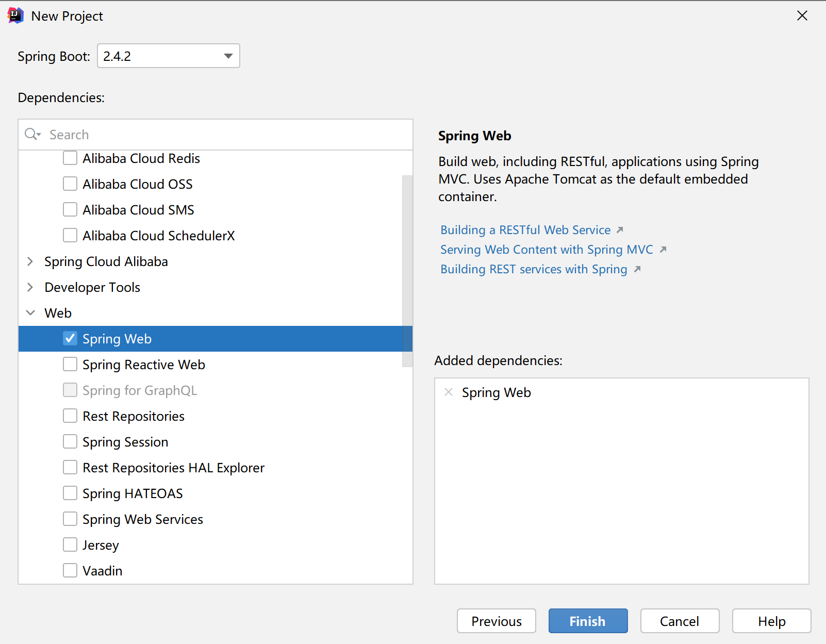Check Spring Web Services checkbox
The height and width of the screenshot is (644, 826).
pyautogui.click(x=70, y=519)
